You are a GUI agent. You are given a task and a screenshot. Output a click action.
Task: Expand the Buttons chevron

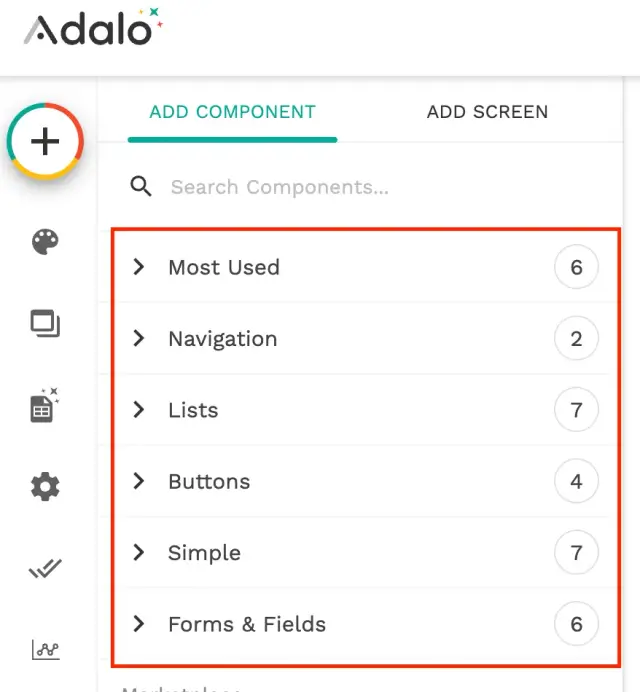tap(139, 481)
